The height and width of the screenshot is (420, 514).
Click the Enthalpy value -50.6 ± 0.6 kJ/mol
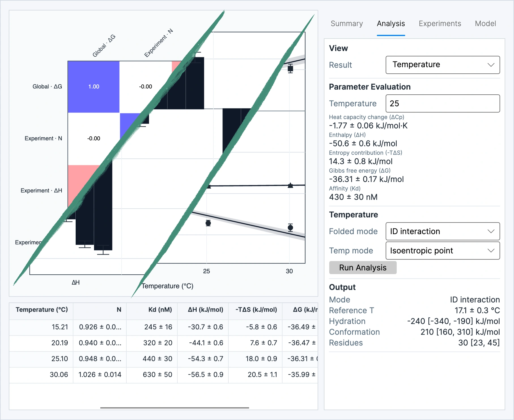pos(363,143)
